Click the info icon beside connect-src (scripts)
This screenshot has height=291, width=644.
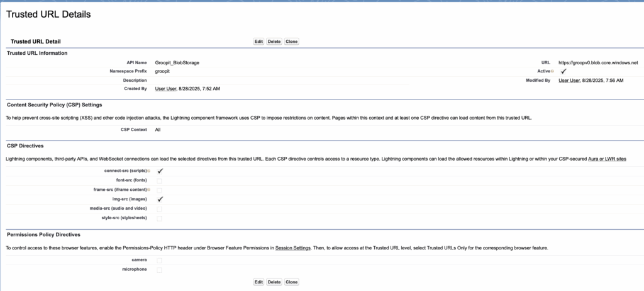[x=148, y=171]
